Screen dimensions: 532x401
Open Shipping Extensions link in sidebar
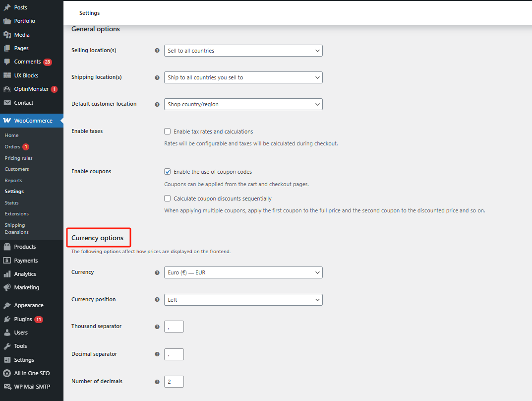16,229
